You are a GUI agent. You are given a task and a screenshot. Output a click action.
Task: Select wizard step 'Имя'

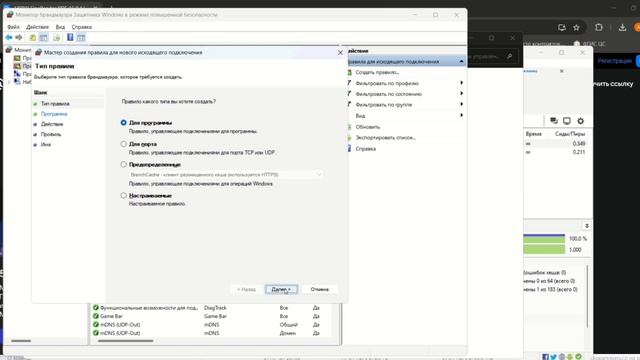[46, 144]
